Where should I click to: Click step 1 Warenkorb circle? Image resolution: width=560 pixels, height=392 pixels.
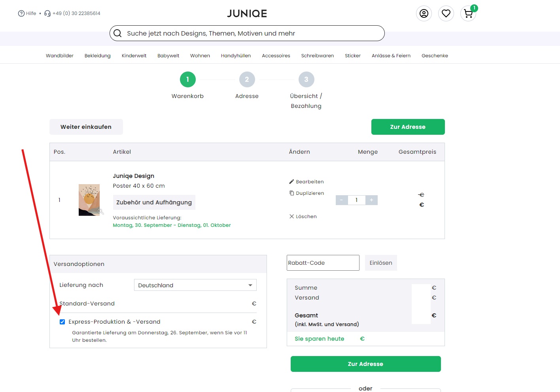[188, 79]
